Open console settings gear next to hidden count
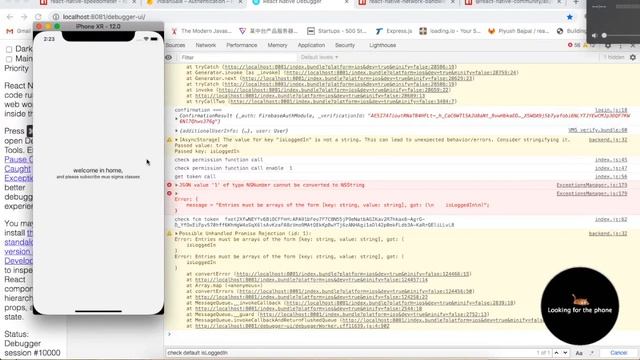 point(633,58)
